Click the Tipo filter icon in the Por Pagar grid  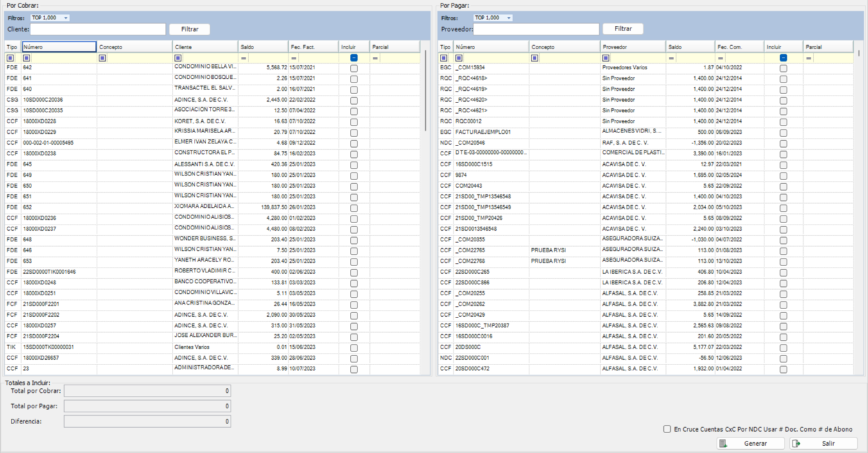443,58
